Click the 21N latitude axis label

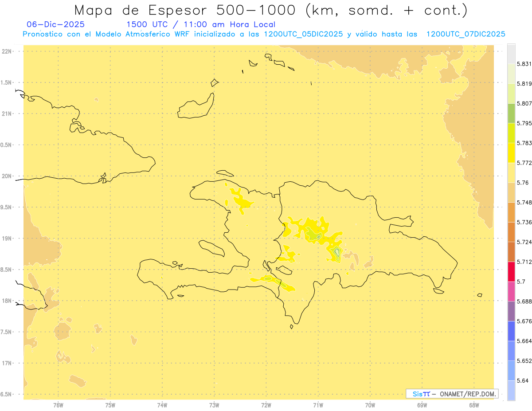tap(7, 114)
